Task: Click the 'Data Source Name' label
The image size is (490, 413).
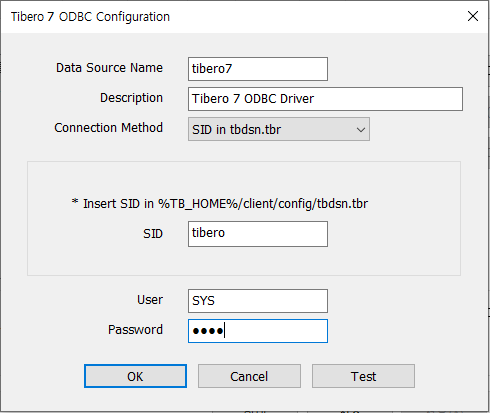Action: click(x=109, y=68)
